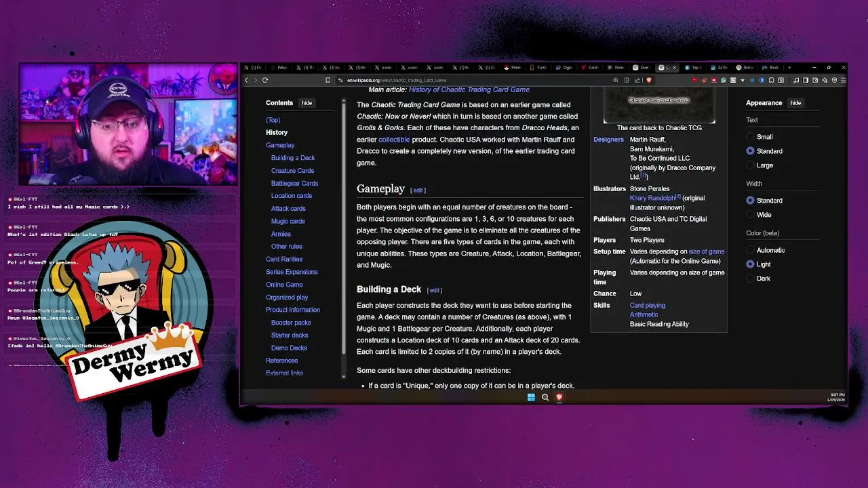This screenshot has height=488, width=868.
Task: Jump to Card Rarities in contents
Action: tap(284, 259)
